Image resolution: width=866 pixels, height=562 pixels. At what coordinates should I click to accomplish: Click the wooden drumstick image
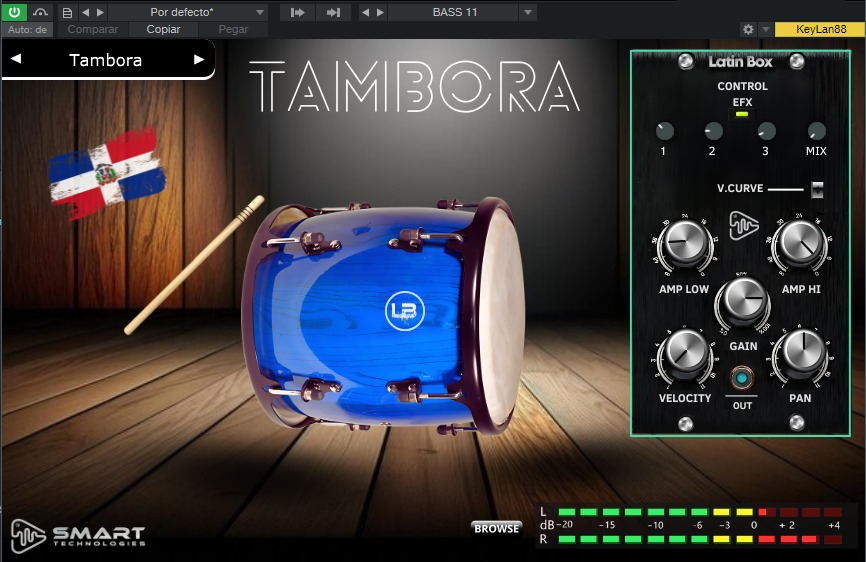[x=194, y=265]
